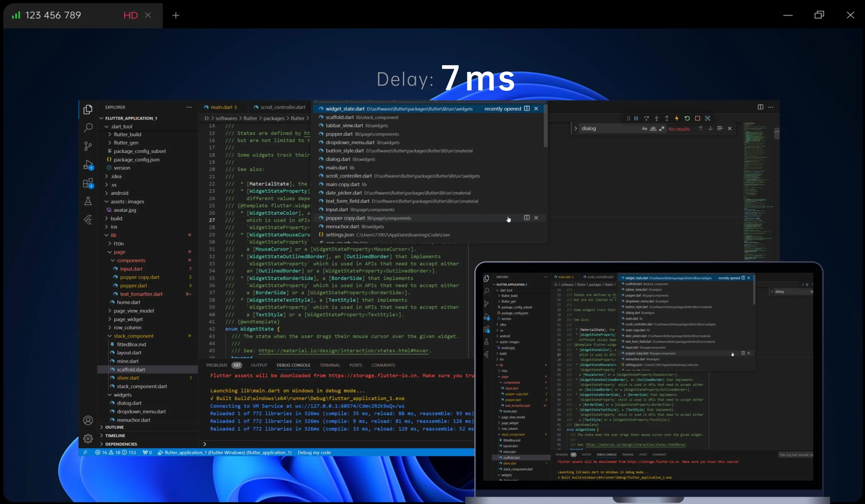Viewport: 865px width, 504px height.
Task: Open Source Control in large window's activity bar
Action: [88, 146]
